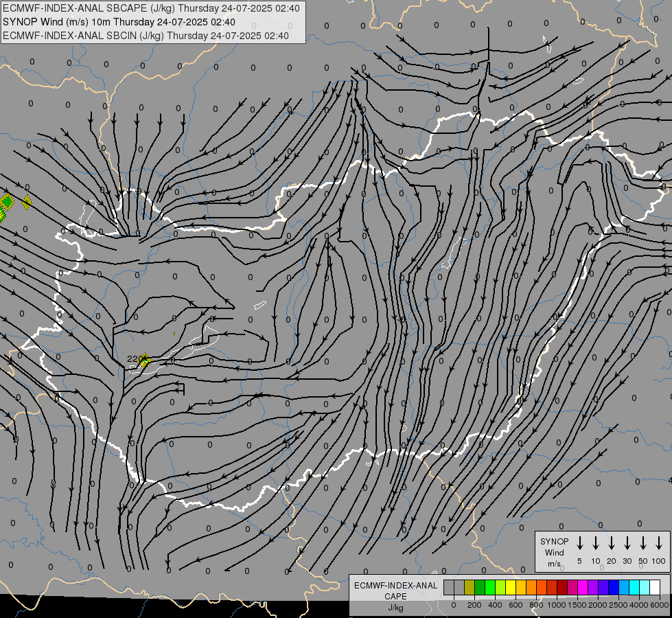
Task: Click the 400 tick label on the CAPE scale
Action: pos(495,605)
